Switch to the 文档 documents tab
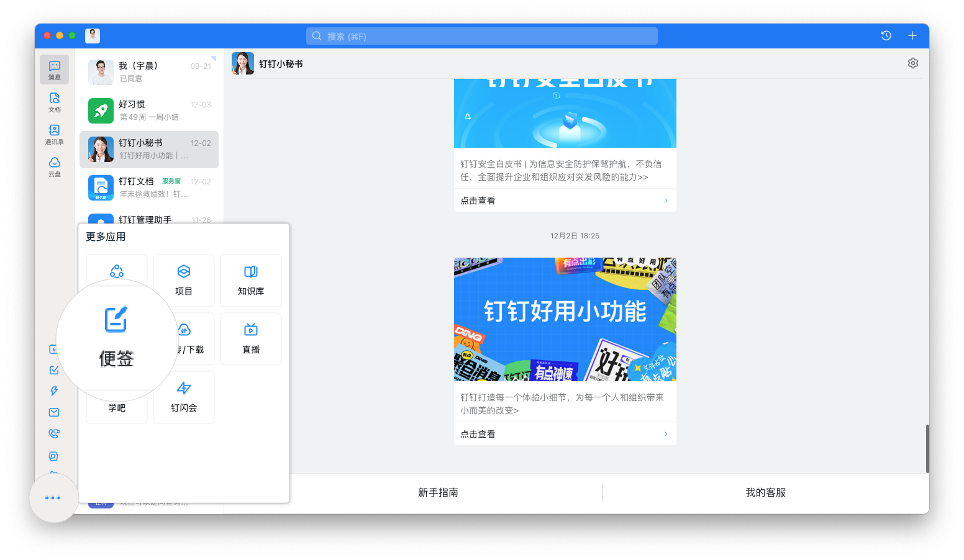The image size is (964, 560). 54,102
